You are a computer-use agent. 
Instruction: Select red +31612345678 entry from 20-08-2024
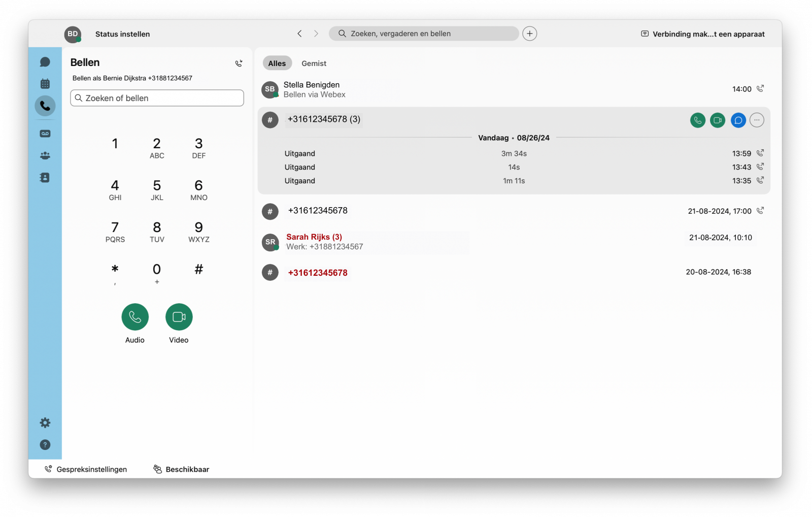click(514, 272)
